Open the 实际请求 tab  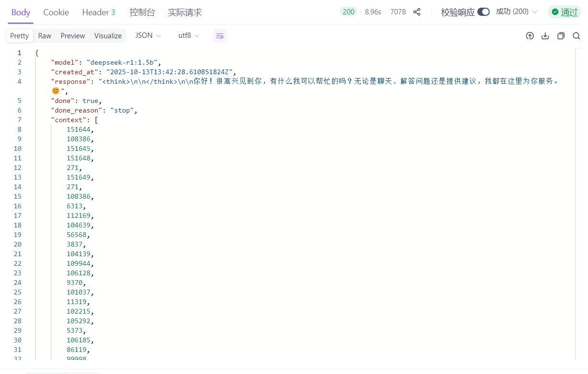[184, 12]
